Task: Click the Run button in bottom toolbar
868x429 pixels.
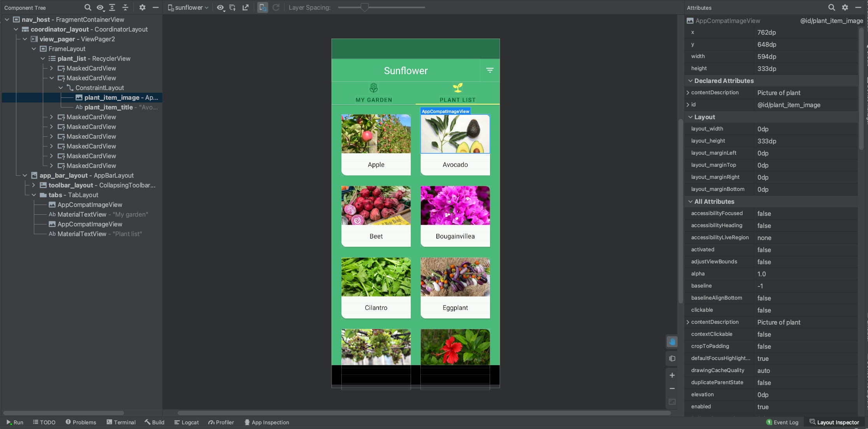Action: coord(15,422)
